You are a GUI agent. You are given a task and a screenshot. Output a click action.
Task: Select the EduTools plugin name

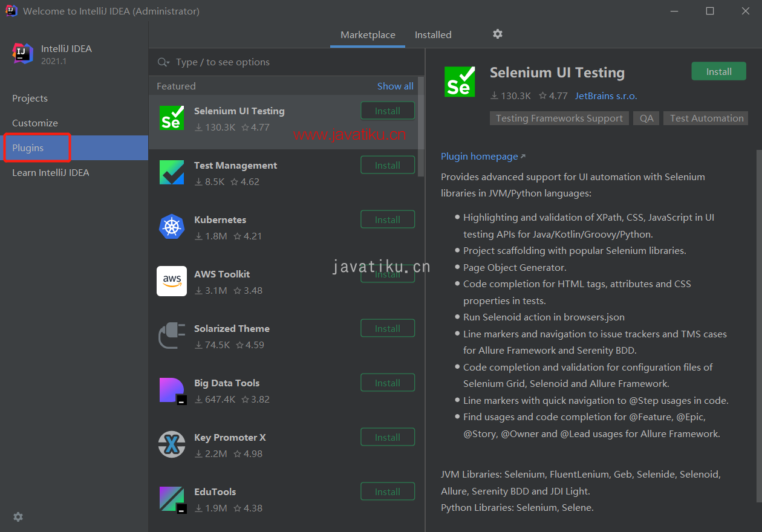point(215,491)
